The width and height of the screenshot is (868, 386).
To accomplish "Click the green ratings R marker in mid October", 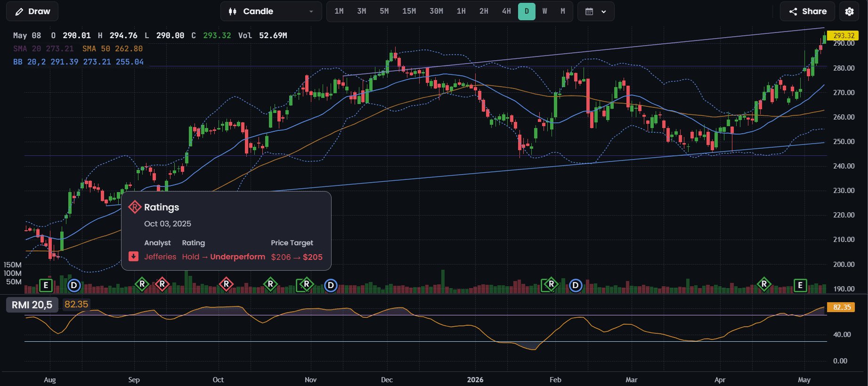I will (x=270, y=284).
